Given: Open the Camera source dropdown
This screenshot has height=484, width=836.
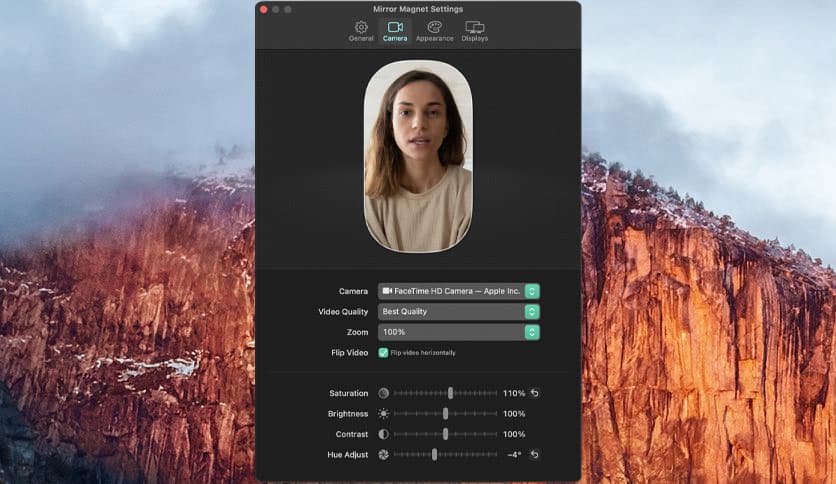Looking at the screenshot, I should point(459,291).
